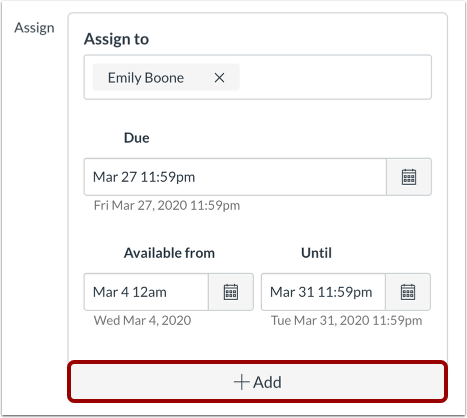Click the Add button
The height and width of the screenshot is (418, 467).
click(x=258, y=382)
